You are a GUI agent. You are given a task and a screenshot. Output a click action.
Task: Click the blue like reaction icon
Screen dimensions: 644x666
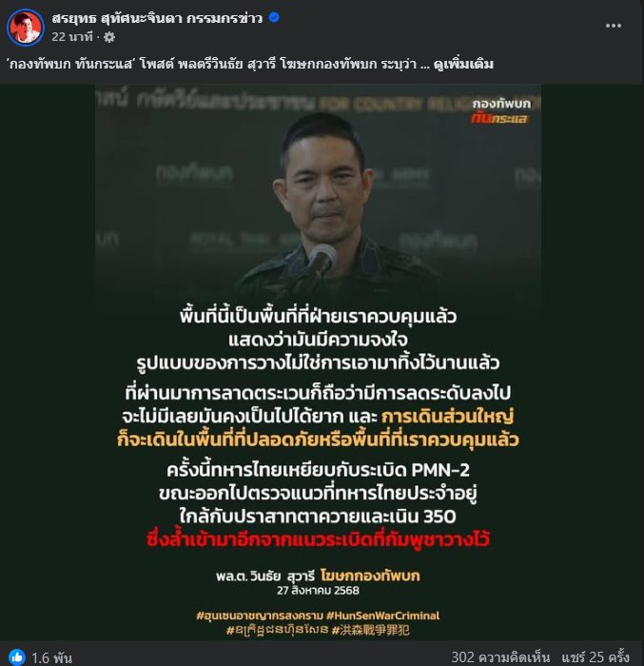(17, 656)
